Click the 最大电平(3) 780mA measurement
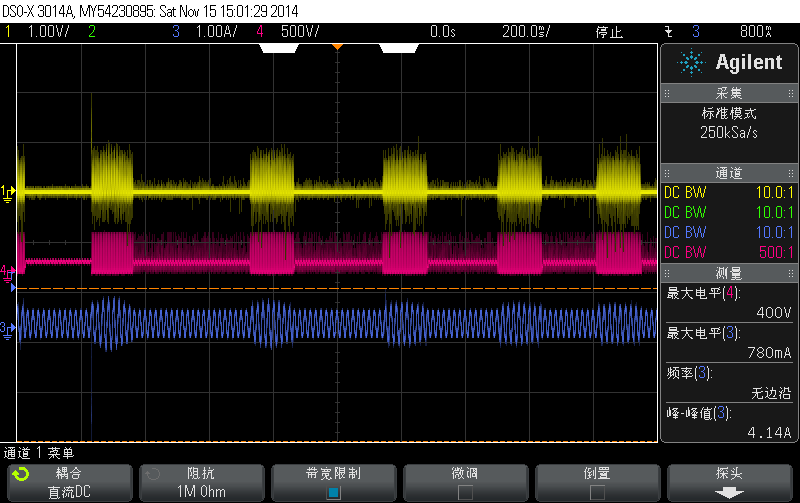The image size is (800, 503). (729, 343)
